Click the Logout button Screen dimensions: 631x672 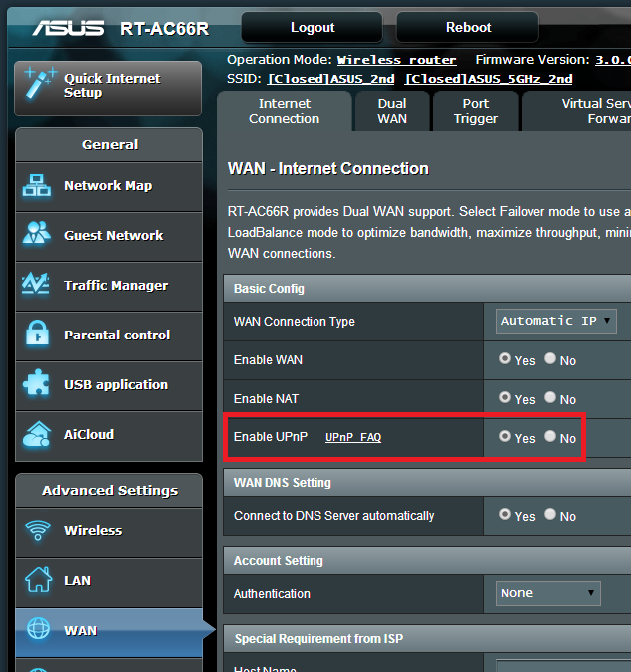pyautogui.click(x=312, y=27)
